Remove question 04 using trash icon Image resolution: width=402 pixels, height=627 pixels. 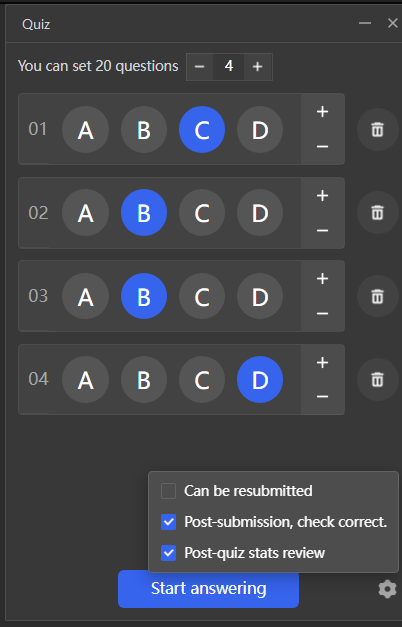click(378, 379)
